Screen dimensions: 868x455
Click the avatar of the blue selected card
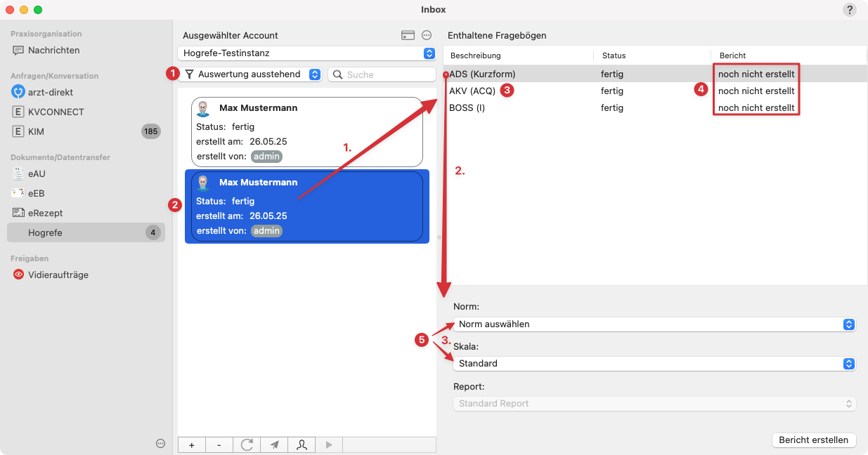pos(203,183)
